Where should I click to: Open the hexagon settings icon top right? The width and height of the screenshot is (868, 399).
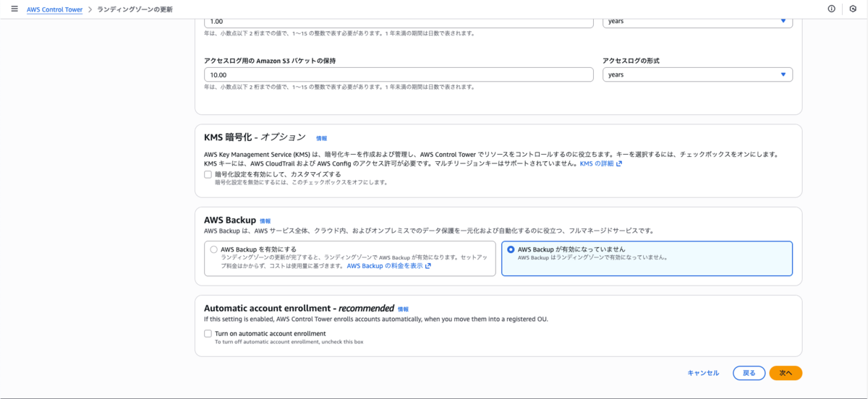click(853, 9)
